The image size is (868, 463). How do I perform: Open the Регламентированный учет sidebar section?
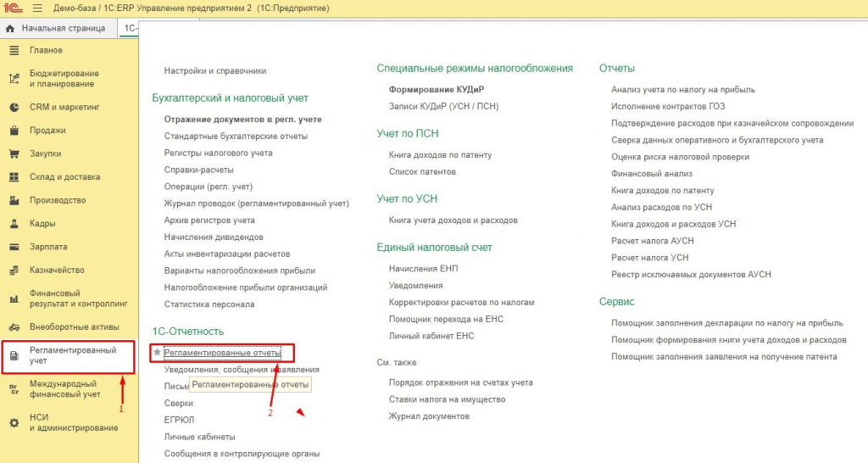[73, 355]
